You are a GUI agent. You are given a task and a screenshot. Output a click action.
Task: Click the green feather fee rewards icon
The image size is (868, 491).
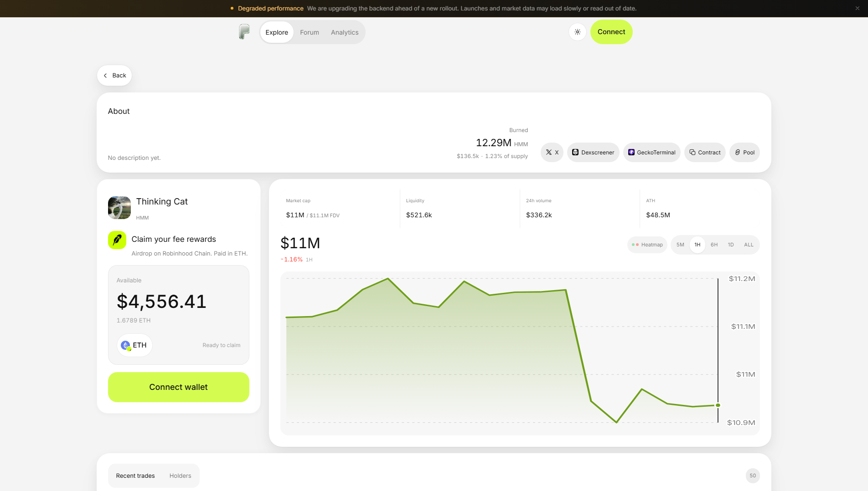(117, 240)
